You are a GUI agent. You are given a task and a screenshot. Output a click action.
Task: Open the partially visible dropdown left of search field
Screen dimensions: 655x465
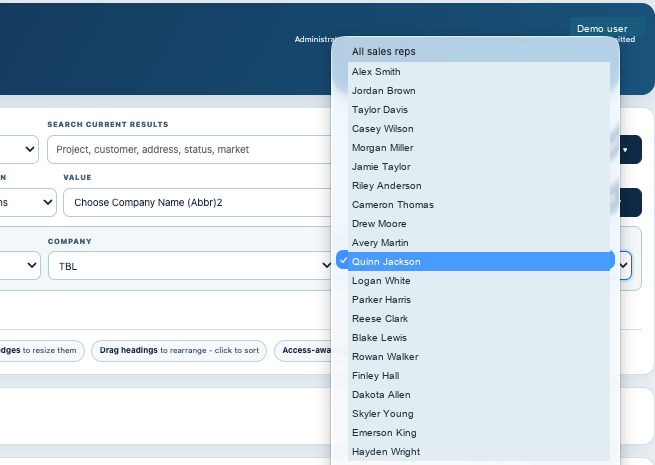(x=19, y=150)
